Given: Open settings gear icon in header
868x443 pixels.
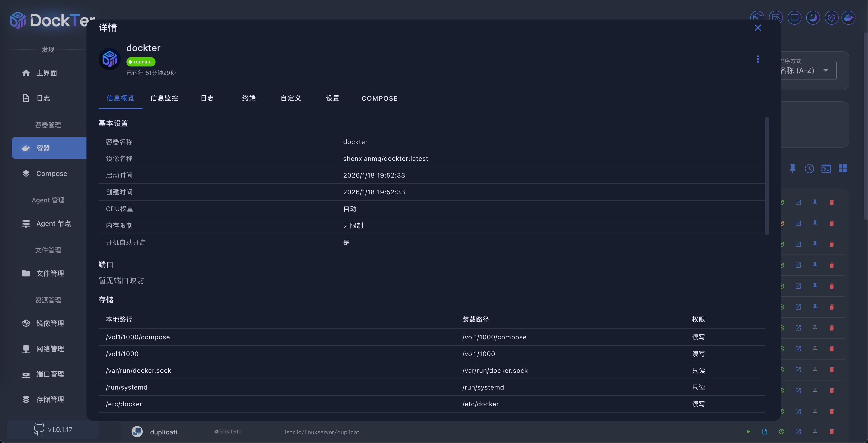Looking at the screenshot, I should point(831,17).
